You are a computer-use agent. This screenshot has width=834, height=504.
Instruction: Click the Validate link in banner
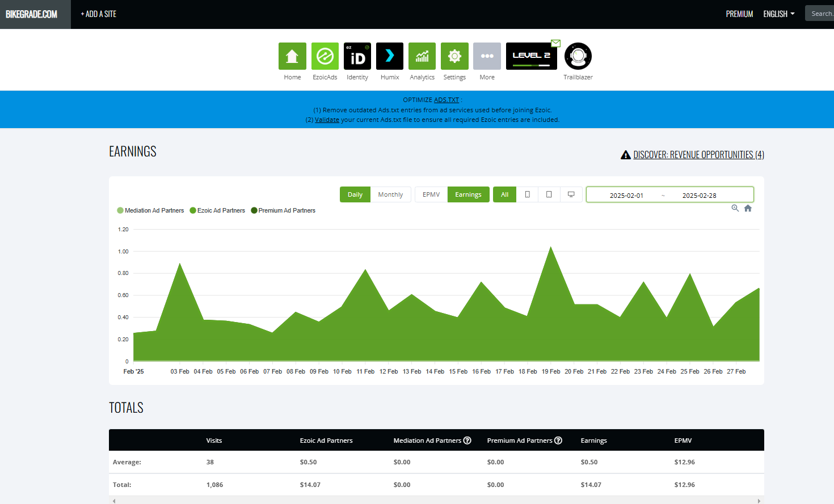pyautogui.click(x=327, y=120)
